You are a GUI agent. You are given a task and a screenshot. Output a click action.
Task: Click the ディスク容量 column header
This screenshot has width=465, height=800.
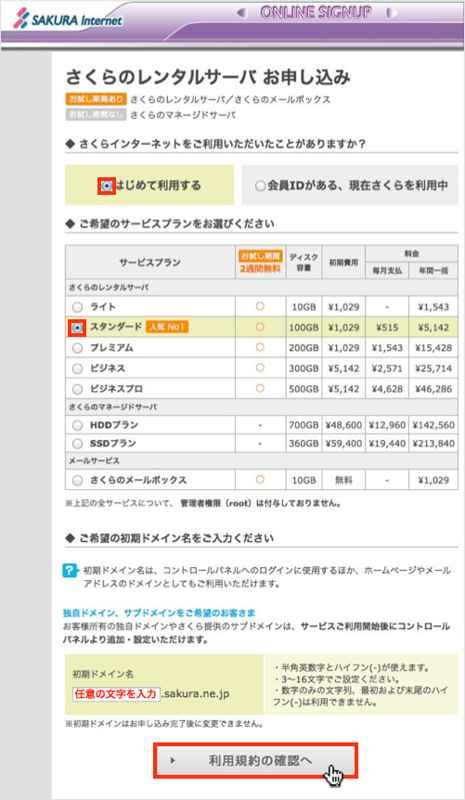tap(304, 262)
